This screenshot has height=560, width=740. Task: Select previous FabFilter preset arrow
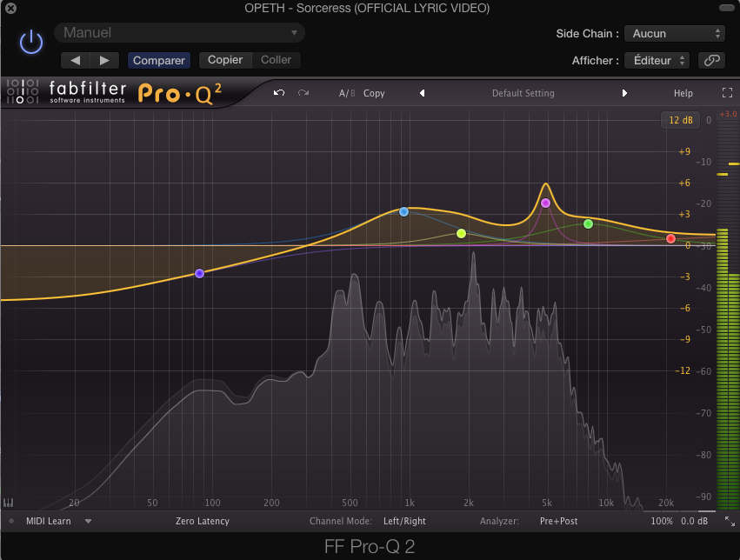click(423, 93)
